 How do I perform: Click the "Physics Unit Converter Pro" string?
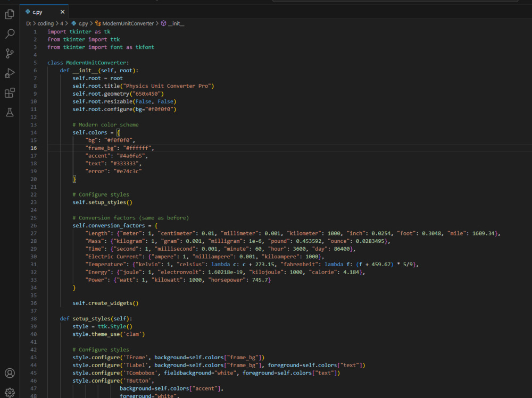(x=167, y=86)
